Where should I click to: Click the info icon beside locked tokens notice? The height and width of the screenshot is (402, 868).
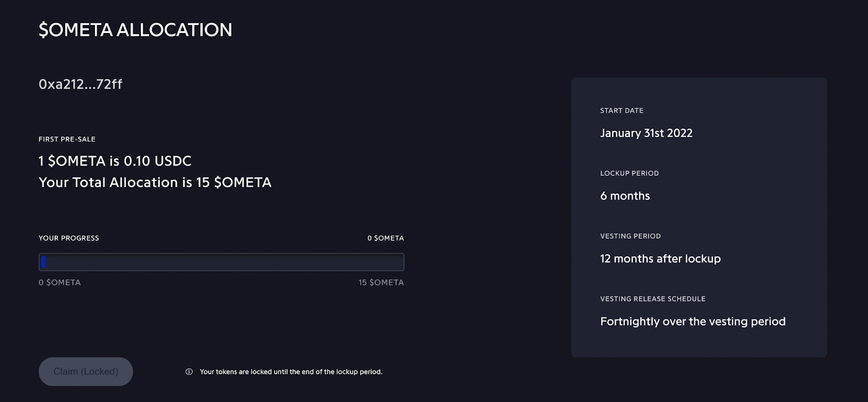(x=189, y=372)
